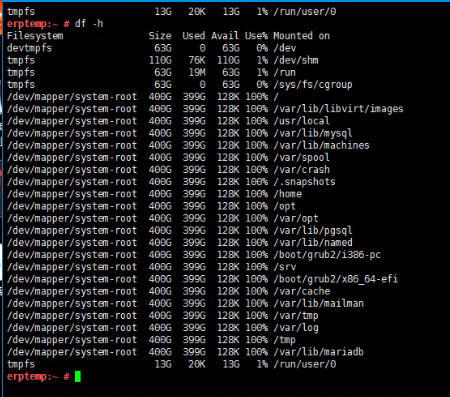Click the '19M' used value for /run
The height and width of the screenshot is (397, 450).
click(x=197, y=72)
